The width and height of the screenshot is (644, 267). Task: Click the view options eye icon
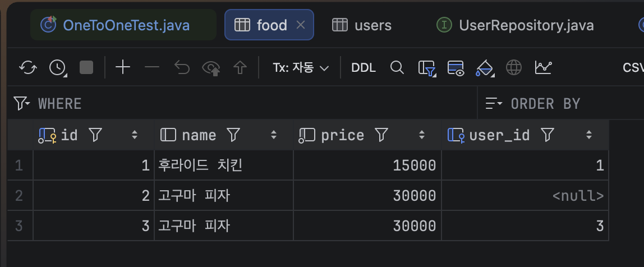[x=456, y=68]
